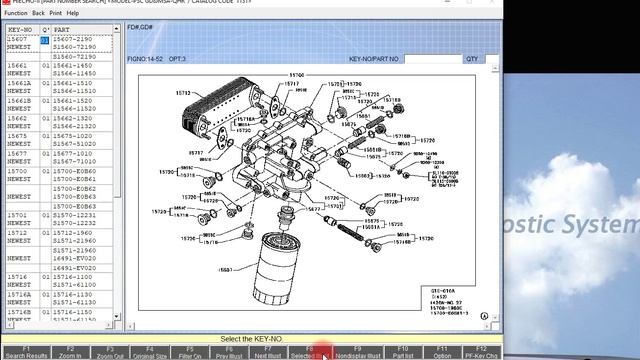Select KEY-NO 15700 row
This screenshot has height=360, width=640.
tap(59, 175)
